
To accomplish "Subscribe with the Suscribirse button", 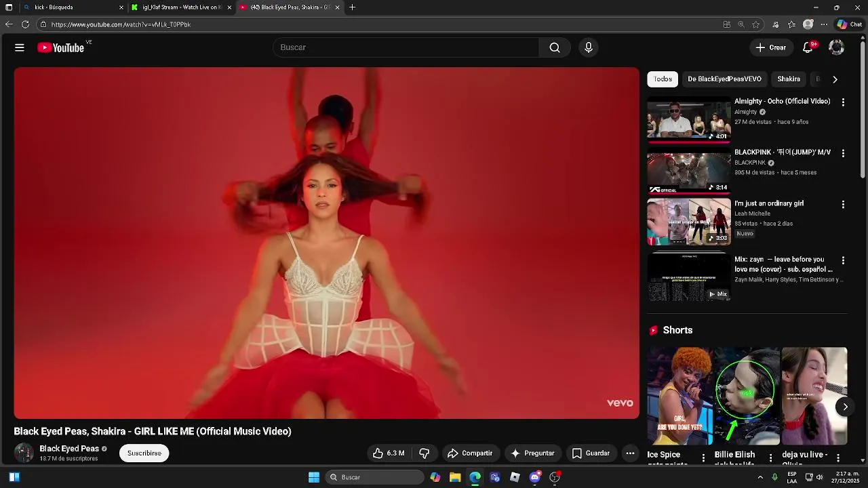I will 144,453.
